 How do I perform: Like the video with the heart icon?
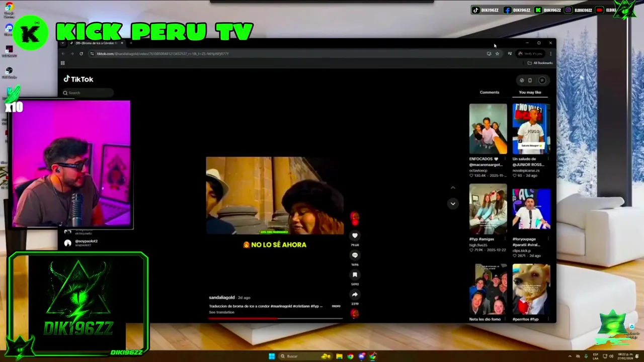[355, 235]
